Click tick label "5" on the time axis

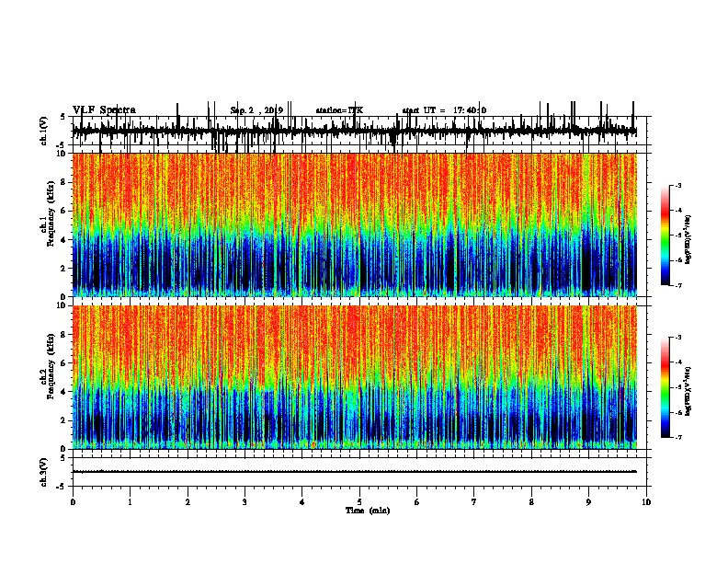click(359, 502)
